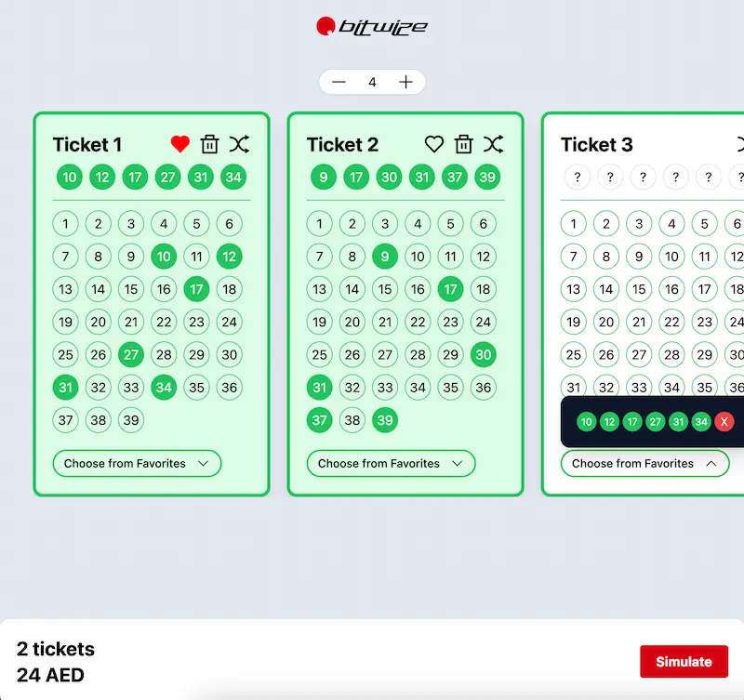Favorite Ticket 2 using the heart outline

[x=433, y=144]
